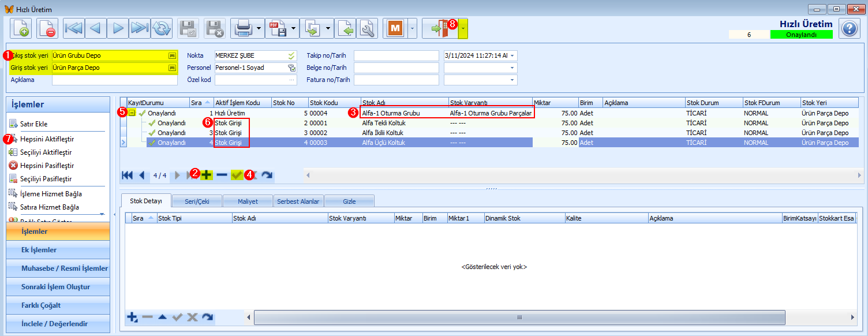Open the Stok Detayı tab
The width and height of the screenshot is (868, 336).
click(146, 201)
